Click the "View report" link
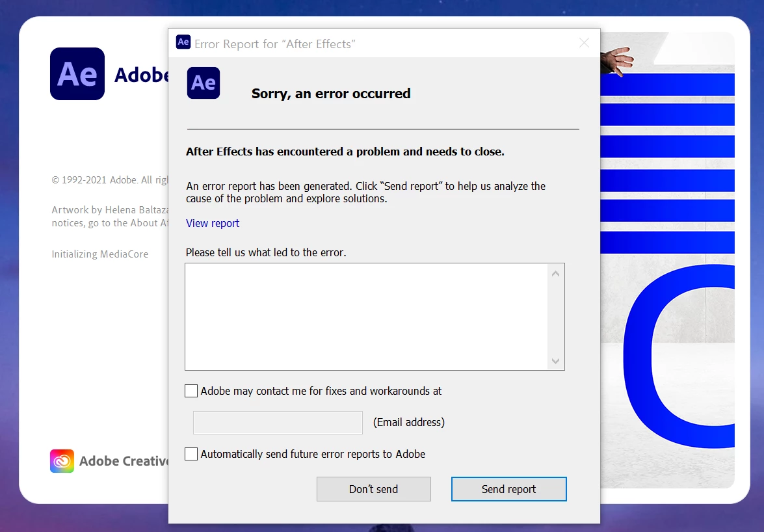Image resolution: width=764 pixels, height=532 pixels. pyautogui.click(x=213, y=223)
